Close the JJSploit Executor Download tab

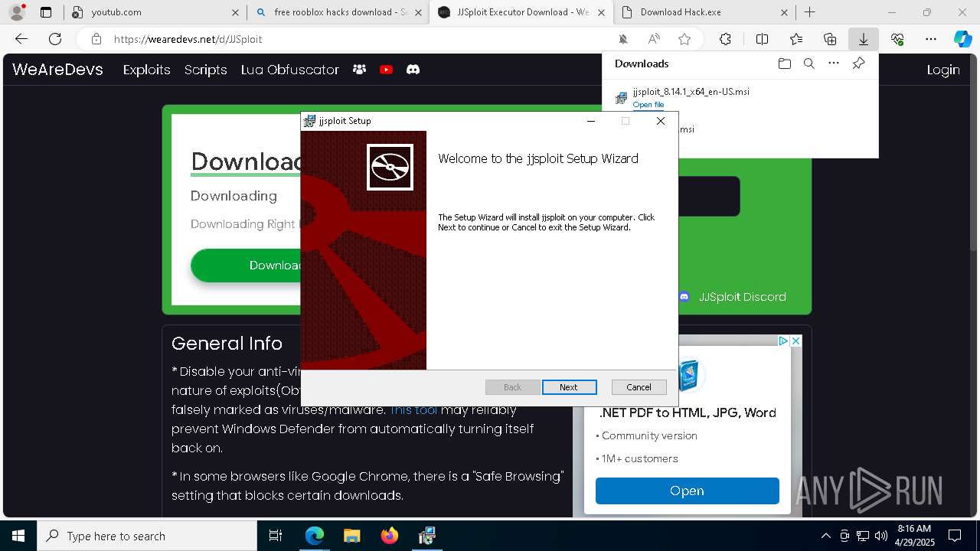(601, 12)
